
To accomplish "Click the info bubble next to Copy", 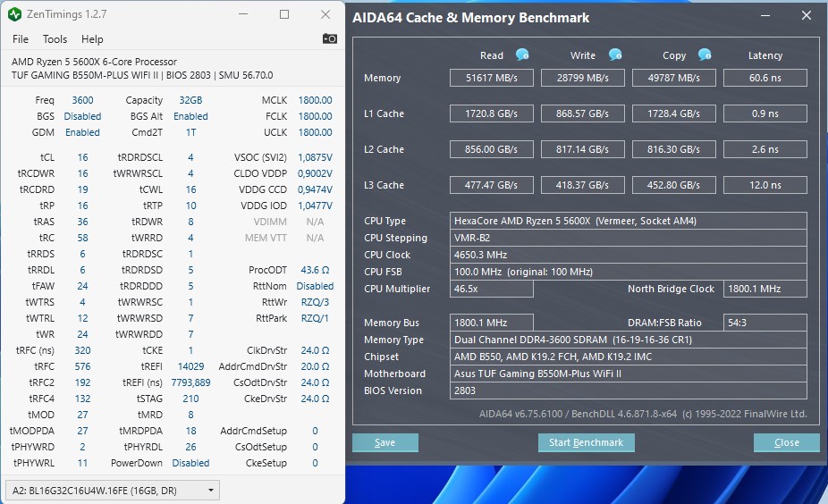I will [705, 55].
